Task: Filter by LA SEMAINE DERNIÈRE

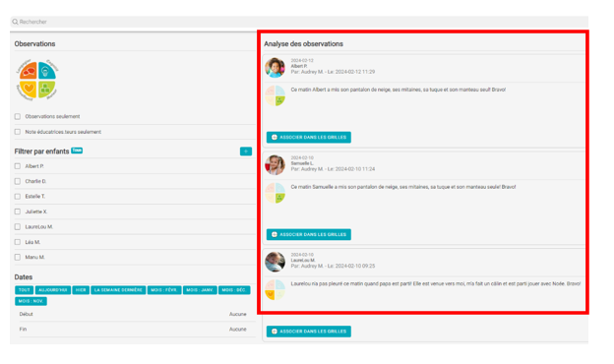Action: coord(118,290)
